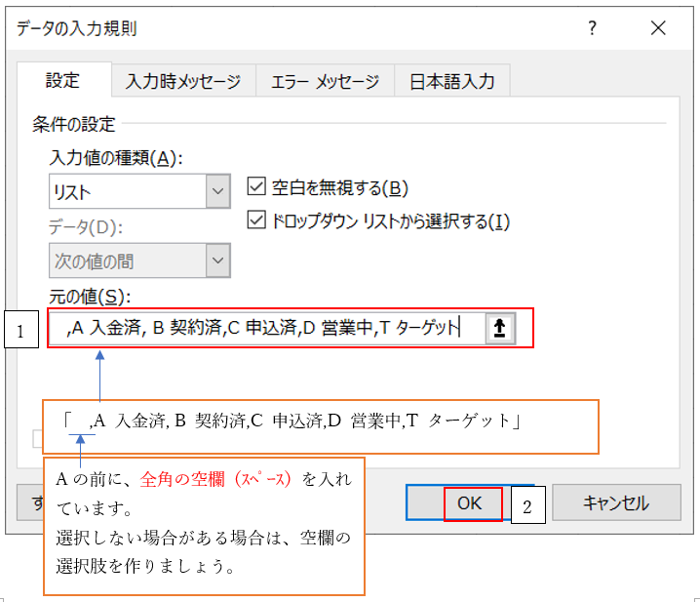
Task: Click the 入力値の種類(A) label
Action: pyautogui.click(x=116, y=157)
